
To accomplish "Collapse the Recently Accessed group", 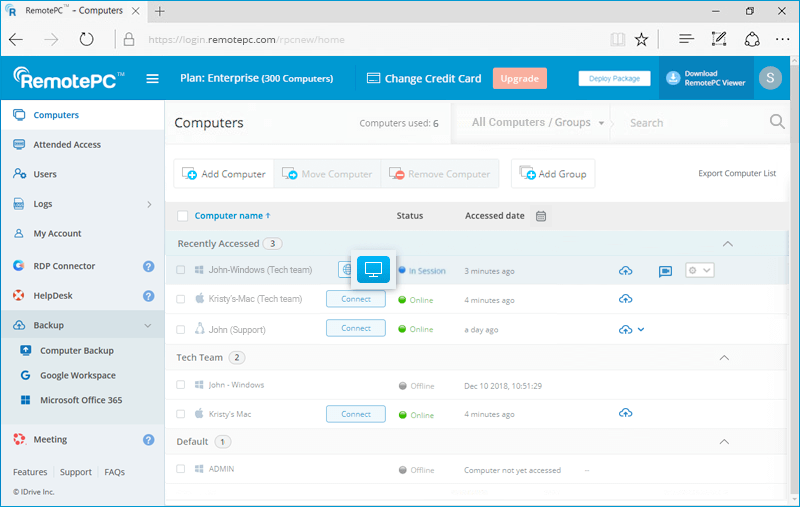I will point(727,244).
